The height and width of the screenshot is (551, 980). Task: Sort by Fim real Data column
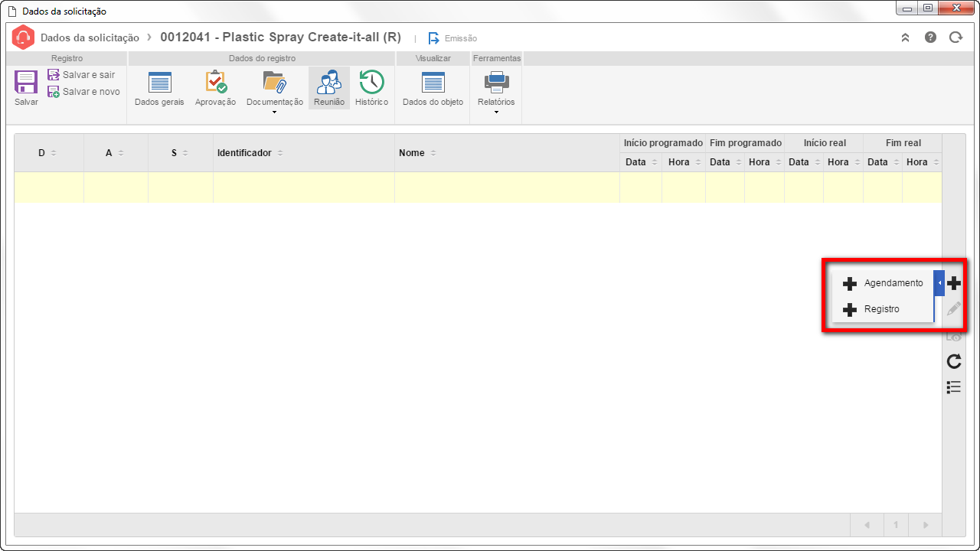coord(883,162)
